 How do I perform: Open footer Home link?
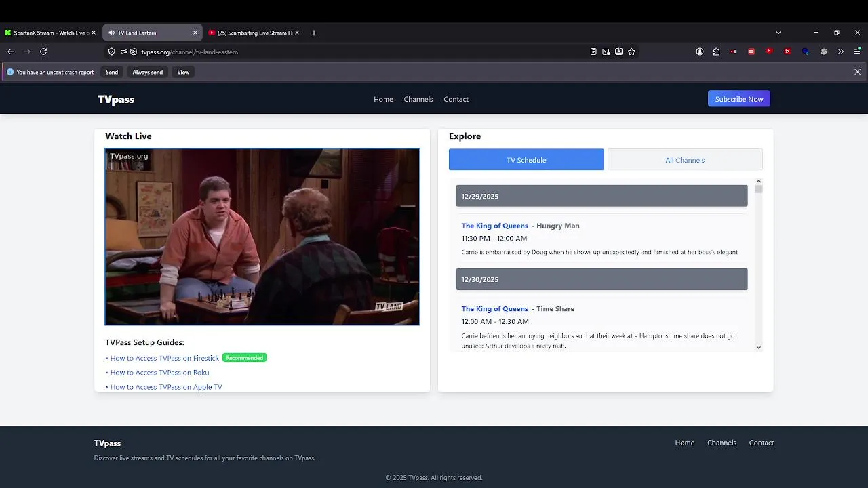684,443
